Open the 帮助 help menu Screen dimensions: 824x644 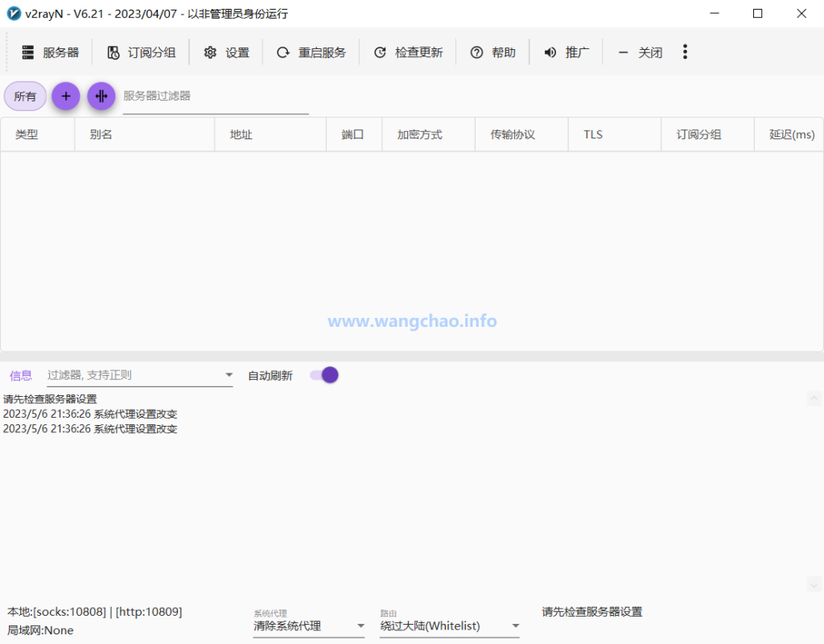point(493,52)
